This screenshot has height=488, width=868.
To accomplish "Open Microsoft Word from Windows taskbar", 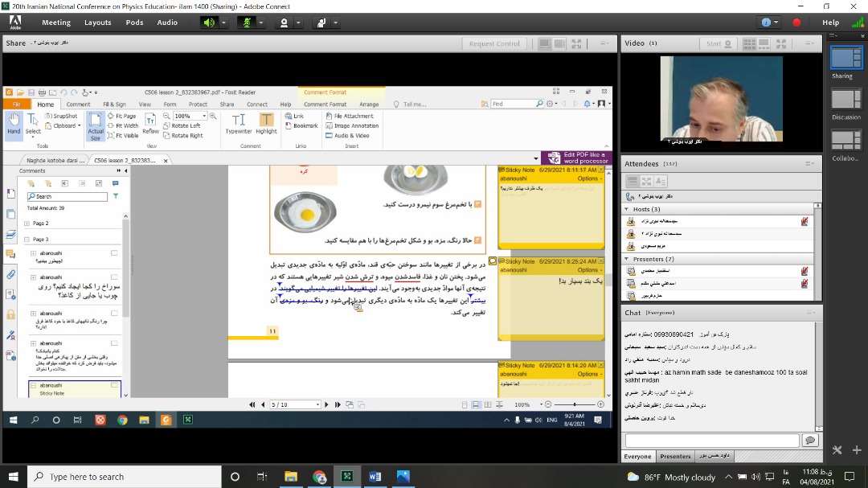I will pos(375,477).
